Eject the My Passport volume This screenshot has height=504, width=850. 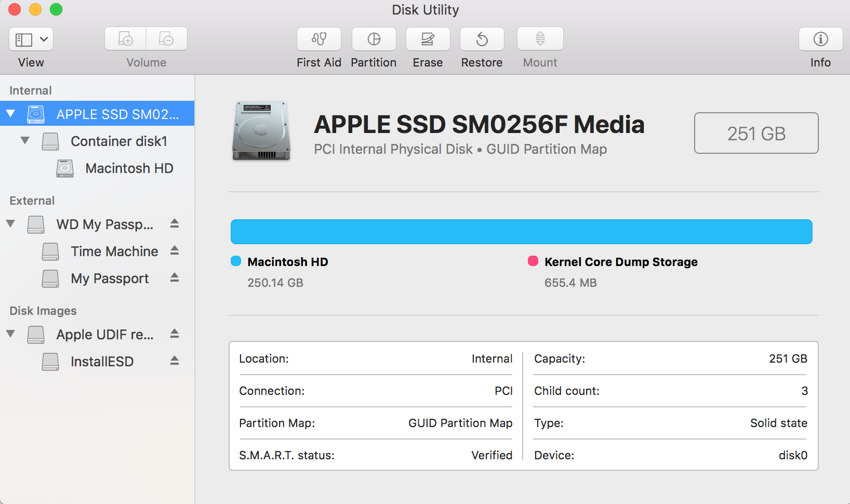[175, 277]
